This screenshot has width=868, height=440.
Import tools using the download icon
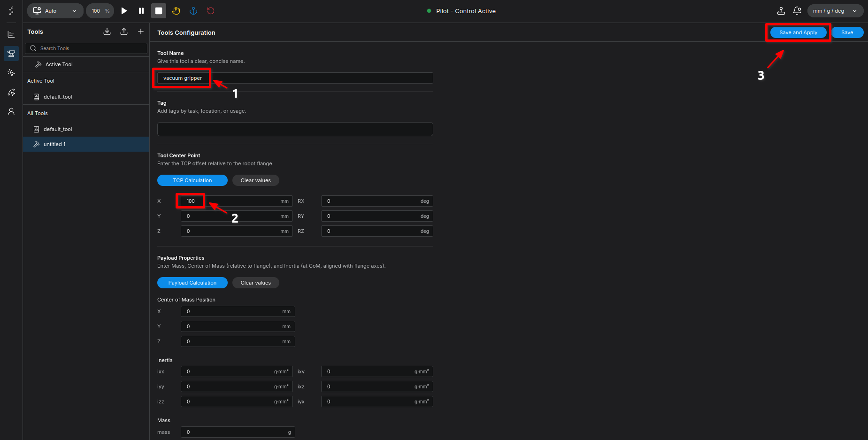tap(107, 31)
